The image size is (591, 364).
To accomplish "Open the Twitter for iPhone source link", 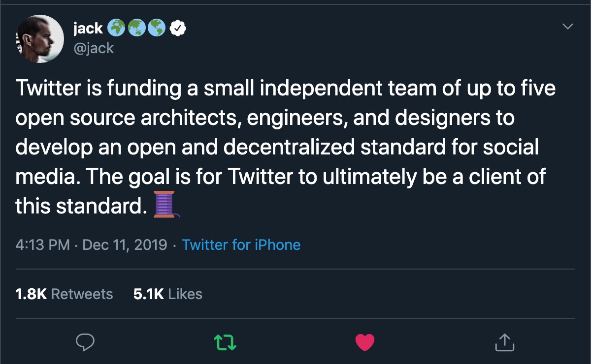I will (241, 244).
